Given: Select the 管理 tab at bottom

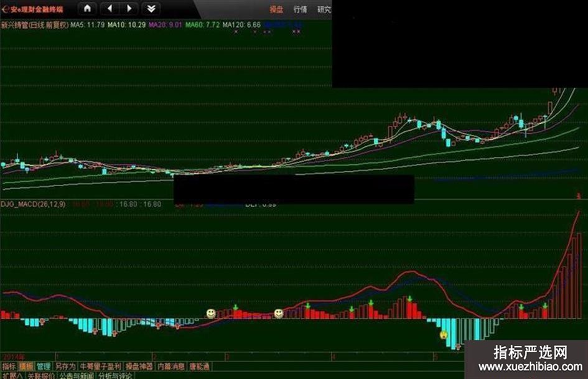Looking at the screenshot, I should (x=44, y=366).
